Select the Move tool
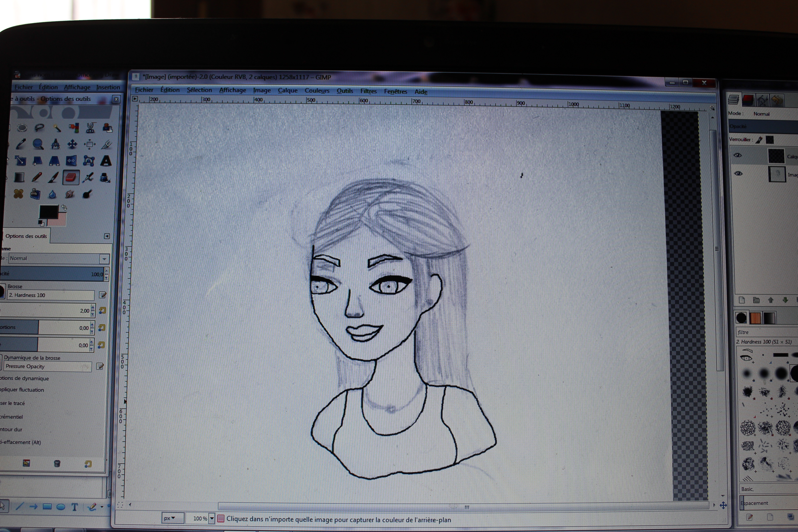798x532 pixels. 72,144
